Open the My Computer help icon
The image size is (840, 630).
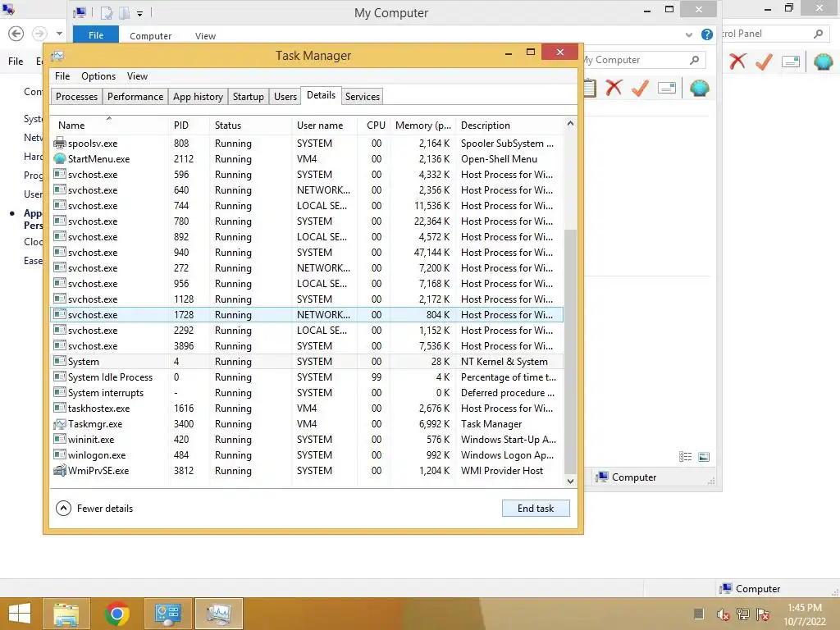click(707, 34)
